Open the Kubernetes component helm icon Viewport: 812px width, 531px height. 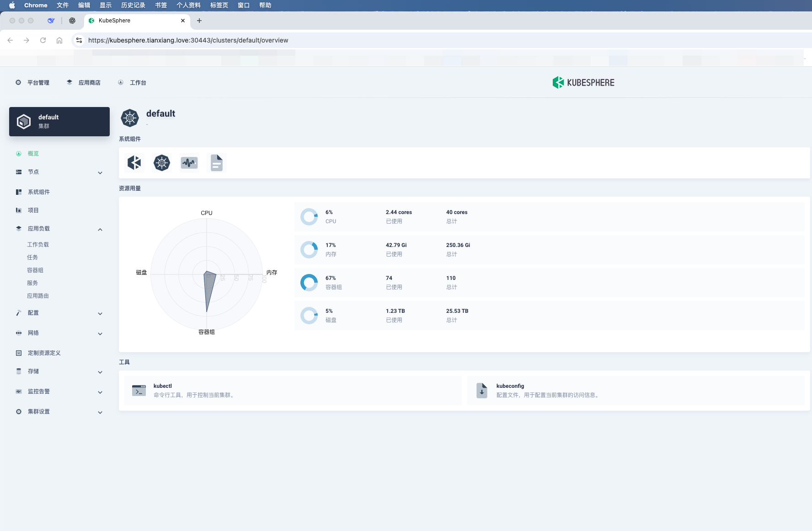click(x=162, y=163)
